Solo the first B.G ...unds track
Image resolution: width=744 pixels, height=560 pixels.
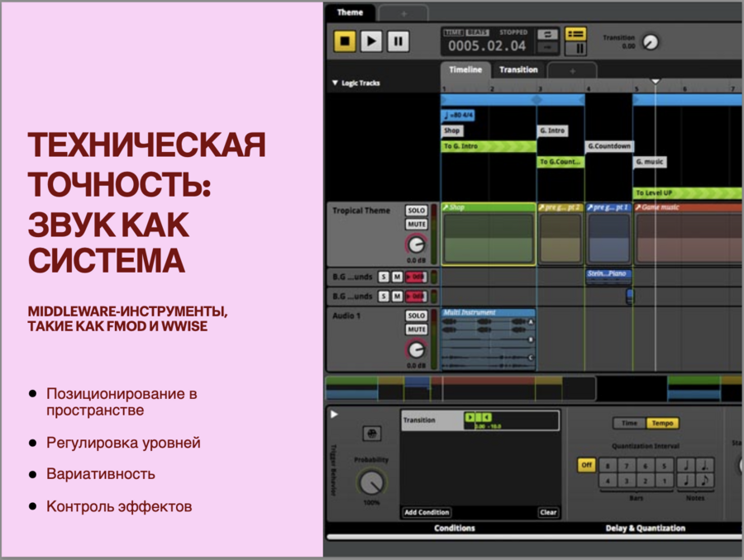[x=384, y=277]
